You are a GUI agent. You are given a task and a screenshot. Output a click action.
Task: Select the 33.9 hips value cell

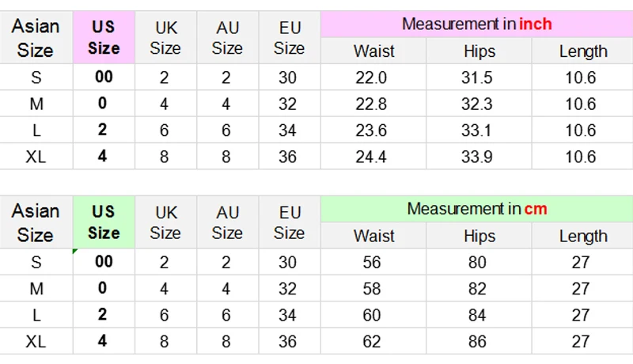pos(477,157)
